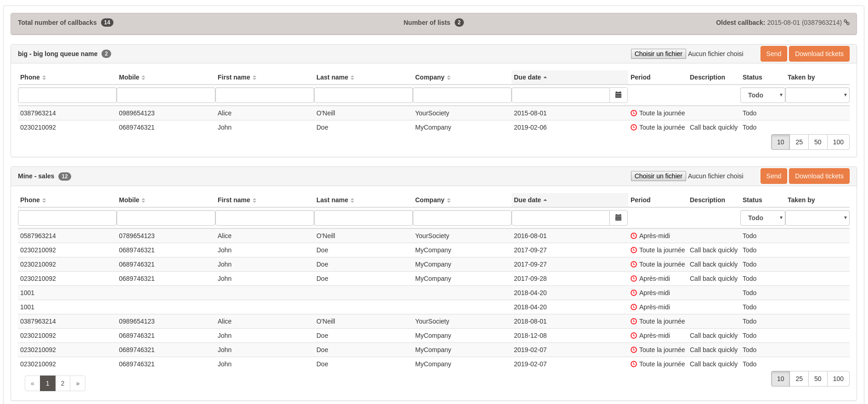Focus Phone filter field in big queue table

pyautogui.click(x=67, y=95)
